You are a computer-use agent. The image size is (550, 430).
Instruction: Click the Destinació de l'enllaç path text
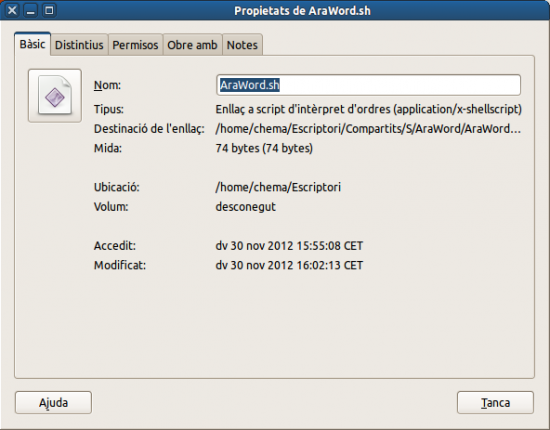pos(368,129)
